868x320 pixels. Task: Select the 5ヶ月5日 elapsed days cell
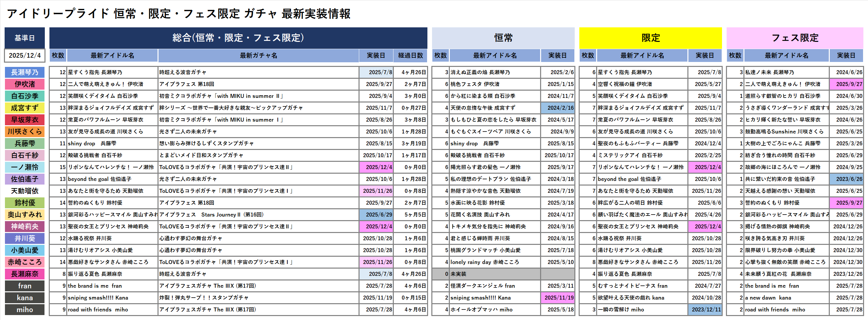tap(410, 215)
